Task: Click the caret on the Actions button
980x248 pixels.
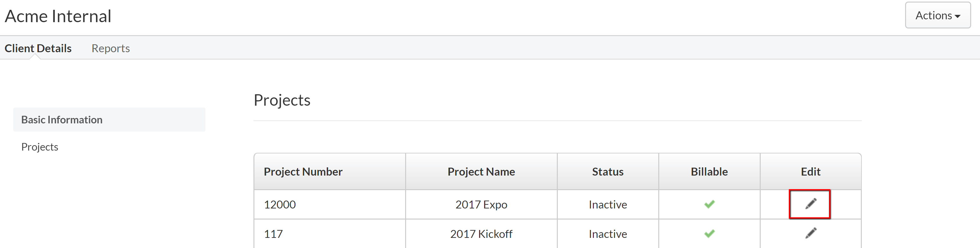Action: (958, 15)
